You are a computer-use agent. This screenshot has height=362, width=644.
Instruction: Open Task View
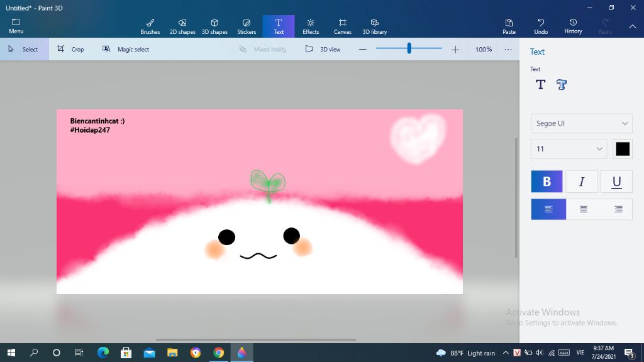[79, 353]
